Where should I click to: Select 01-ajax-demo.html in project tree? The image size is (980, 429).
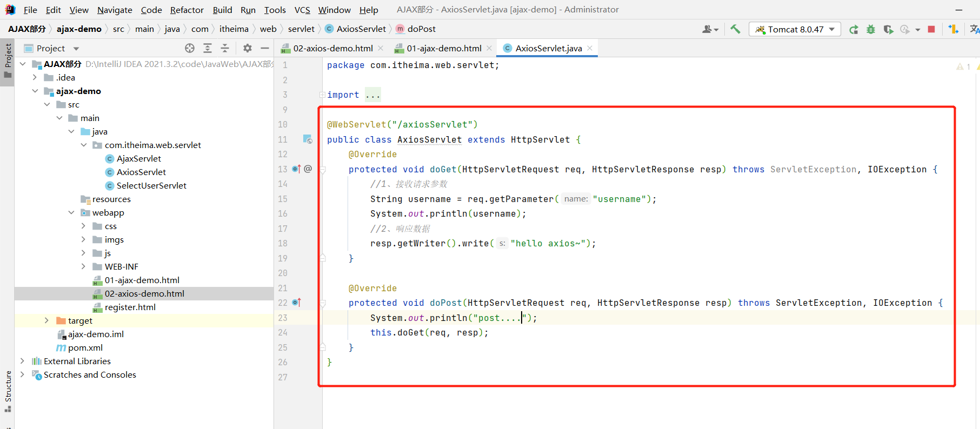click(x=142, y=280)
